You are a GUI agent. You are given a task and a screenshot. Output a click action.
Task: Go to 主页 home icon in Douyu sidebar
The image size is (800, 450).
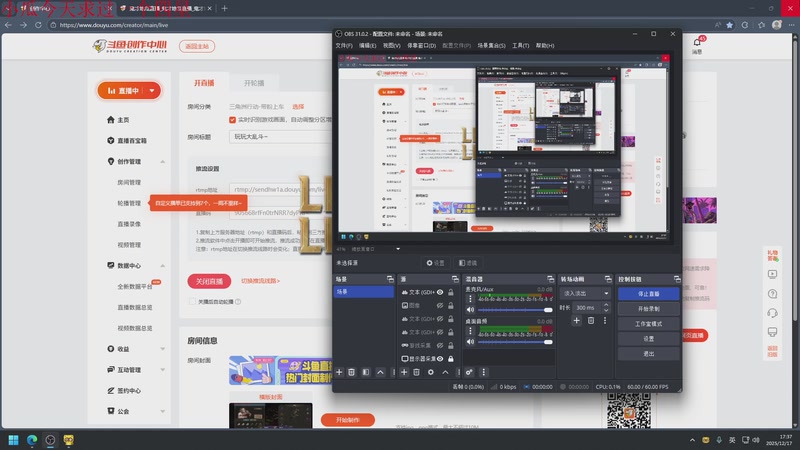tap(111, 119)
